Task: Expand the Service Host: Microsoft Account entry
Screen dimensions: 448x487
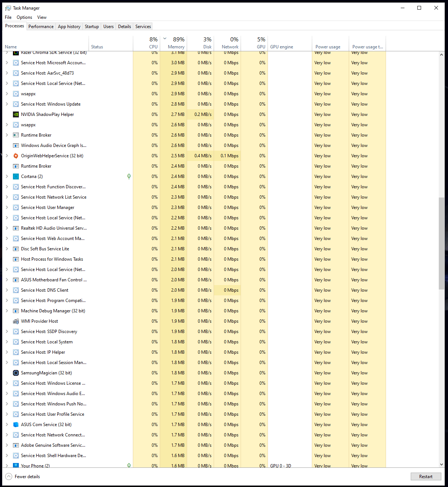Action: pos(7,63)
